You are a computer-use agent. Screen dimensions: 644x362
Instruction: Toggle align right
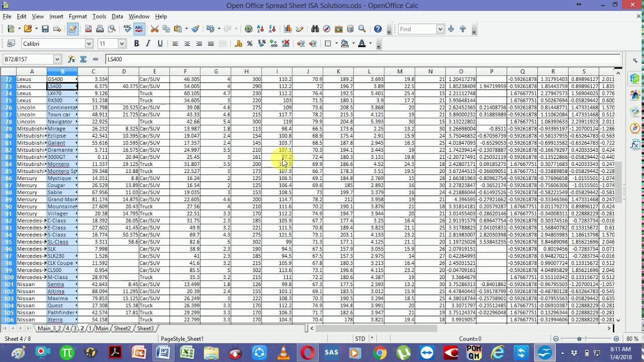pos(199,44)
